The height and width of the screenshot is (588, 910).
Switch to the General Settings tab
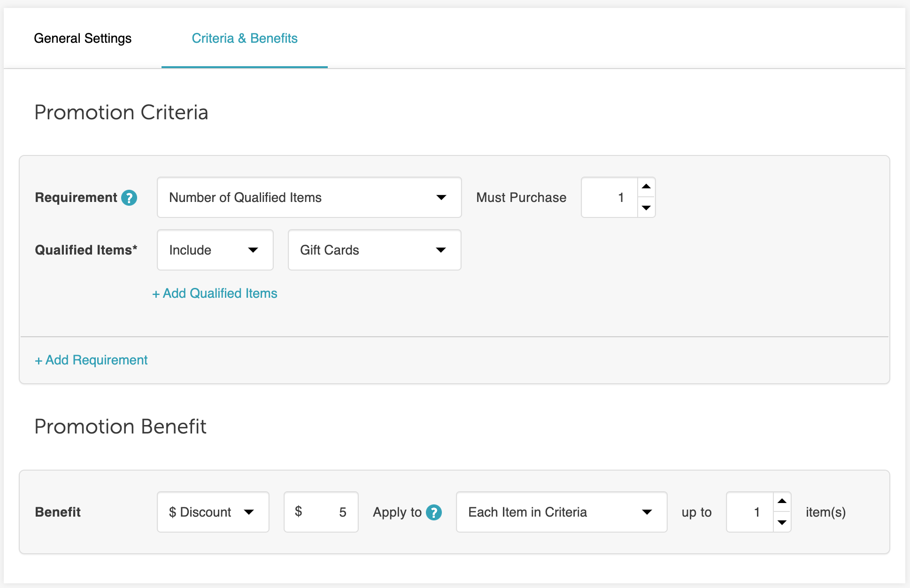[83, 39]
